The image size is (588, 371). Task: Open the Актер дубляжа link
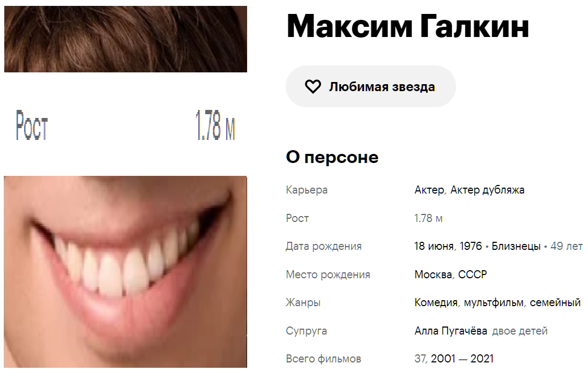(487, 190)
